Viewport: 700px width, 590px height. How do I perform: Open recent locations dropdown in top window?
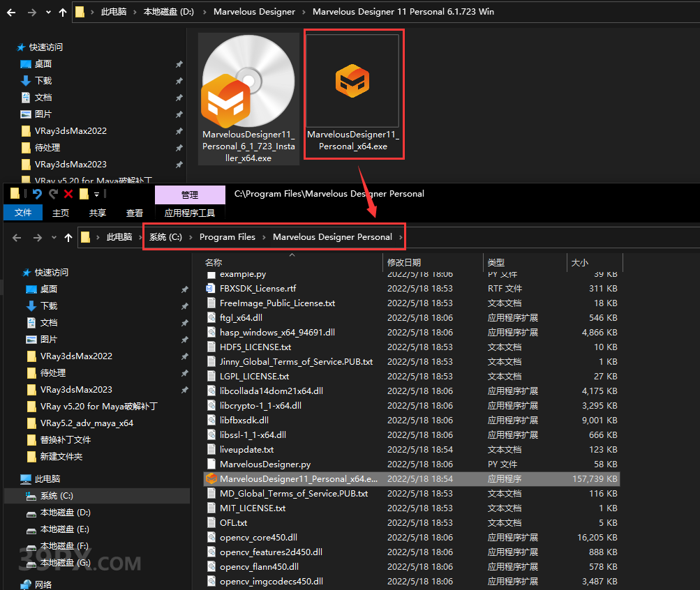coord(48,13)
